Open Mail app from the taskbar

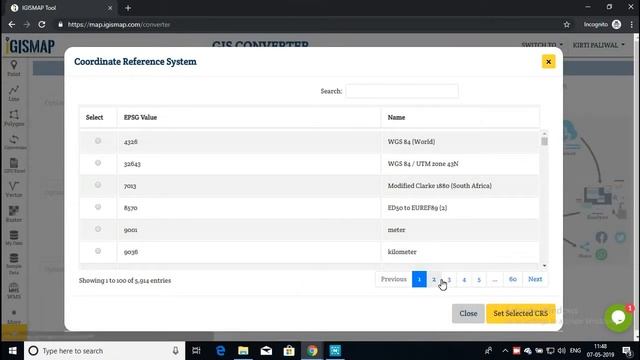[x=266, y=351]
